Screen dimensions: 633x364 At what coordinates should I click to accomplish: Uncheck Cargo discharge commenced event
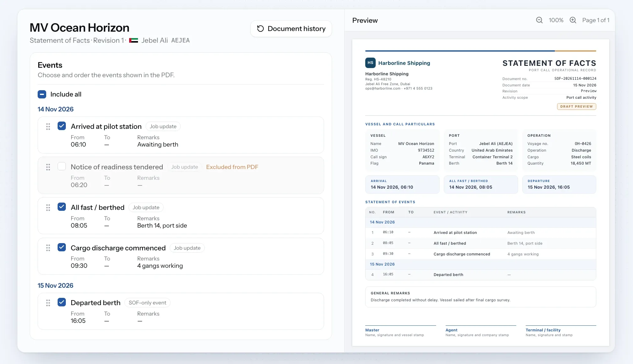tap(62, 247)
